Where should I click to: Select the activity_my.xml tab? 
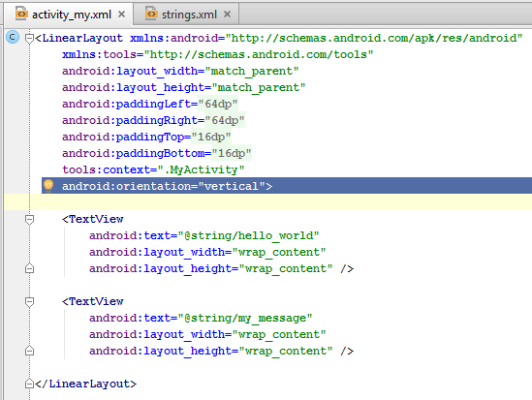(69, 15)
